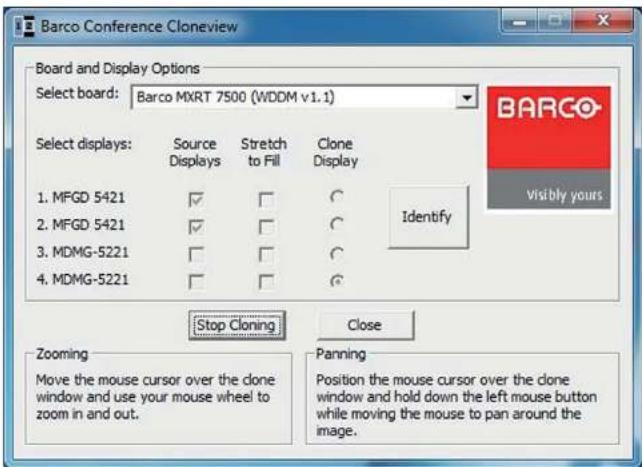Maximize the Cloneview window
This screenshot has height=467, width=642.
[x=554, y=21]
